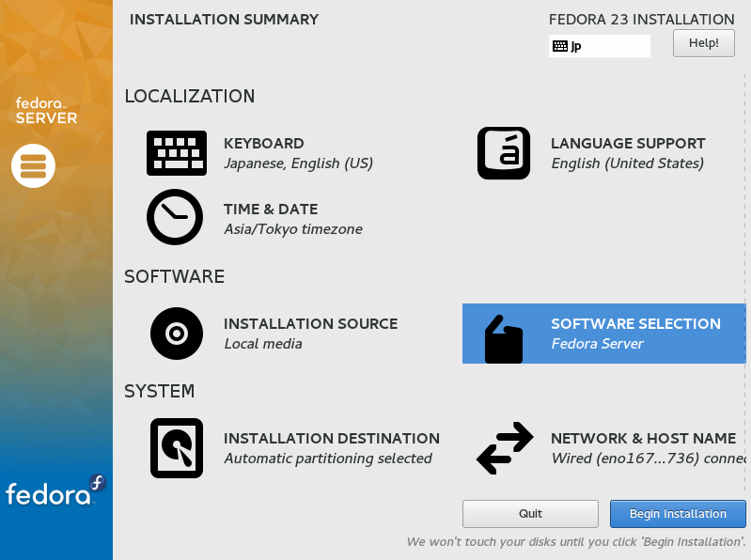Open INSTALLATION SOURCE label
Viewport: 751px width, 560px height.
tap(310, 323)
